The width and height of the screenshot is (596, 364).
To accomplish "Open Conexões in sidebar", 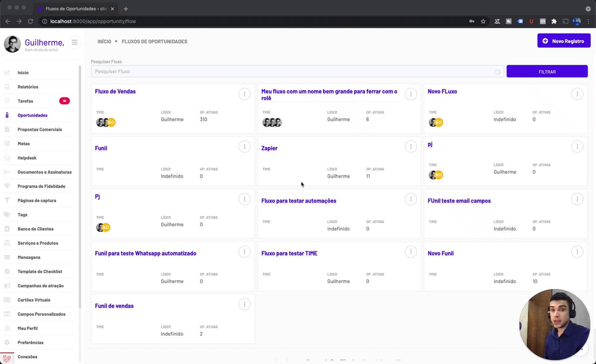I will pyautogui.click(x=27, y=357).
